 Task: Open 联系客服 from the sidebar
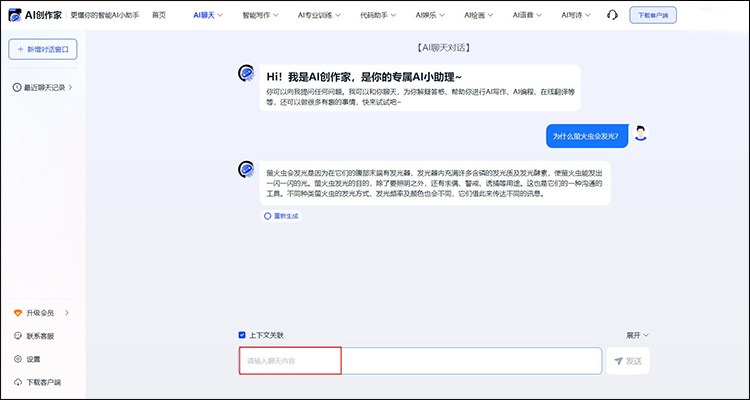(39, 336)
